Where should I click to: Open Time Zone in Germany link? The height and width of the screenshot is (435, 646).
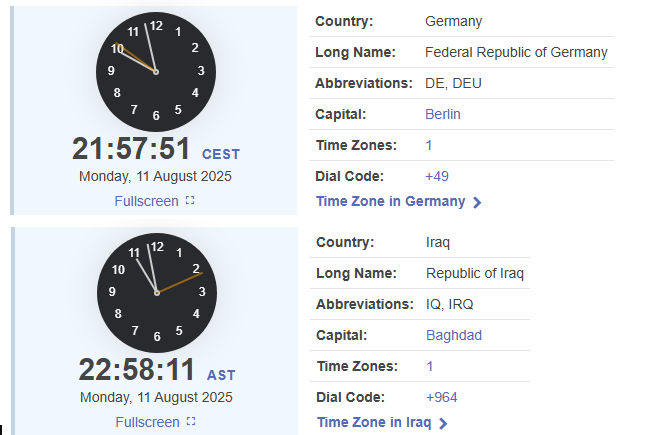tap(391, 201)
